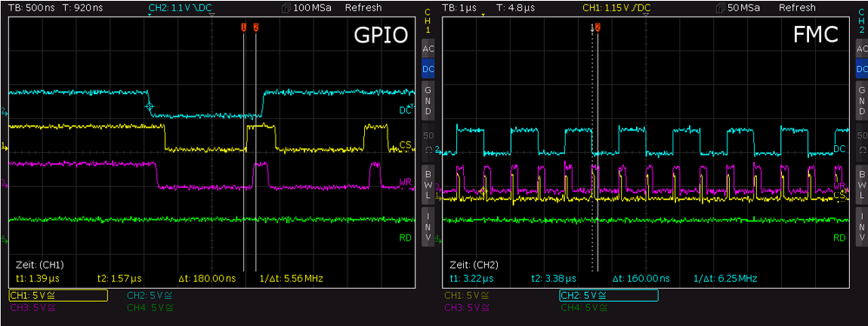
Task: Click the 1/Δt: 5.56 MHz measurement
Action: click(291, 278)
